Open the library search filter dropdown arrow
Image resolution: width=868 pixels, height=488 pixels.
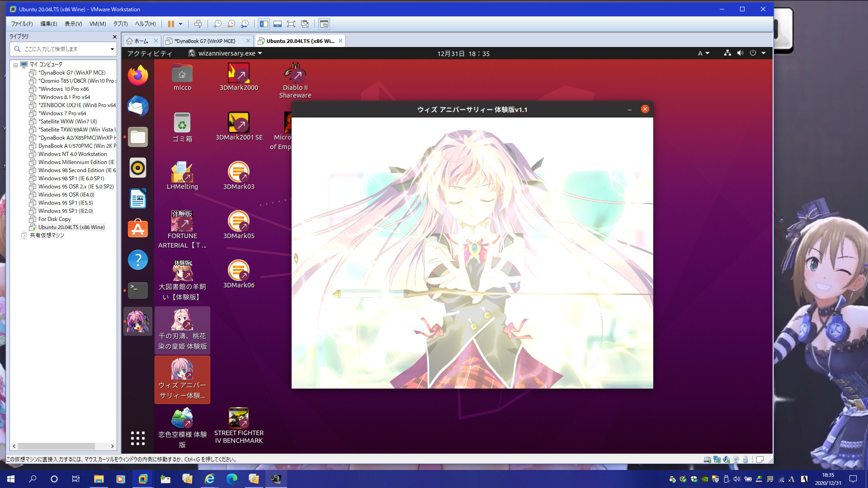tap(112, 49)
